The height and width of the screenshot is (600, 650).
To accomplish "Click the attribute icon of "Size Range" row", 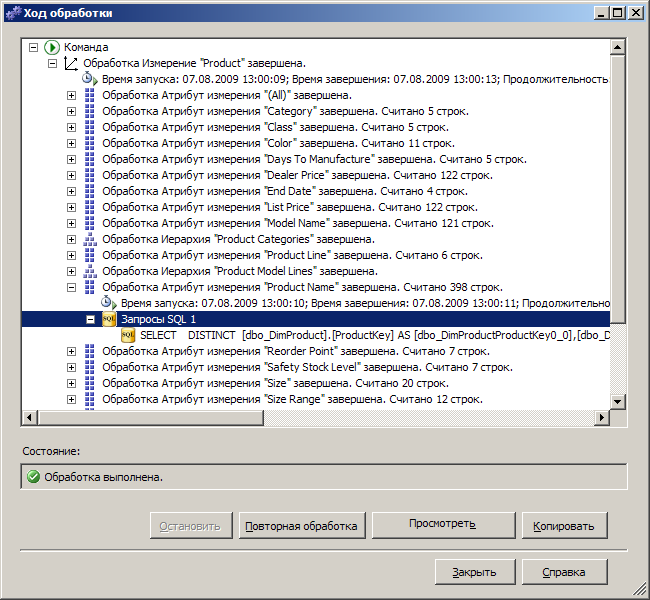I will [x=90, y=399].
